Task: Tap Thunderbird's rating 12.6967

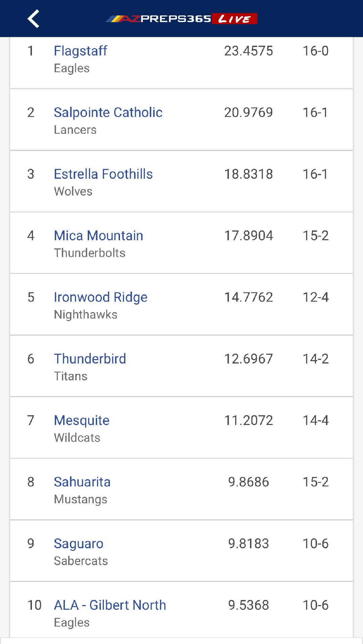Action: click(x=248, y=359)
